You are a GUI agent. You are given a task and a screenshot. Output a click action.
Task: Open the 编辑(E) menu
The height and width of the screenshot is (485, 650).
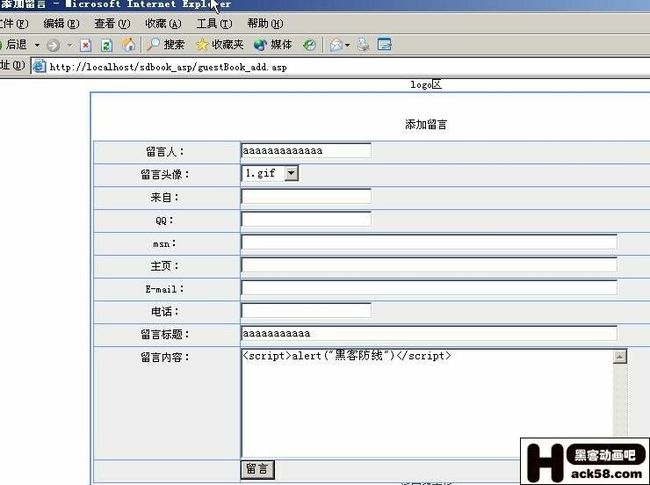click(x=61, y=24)
